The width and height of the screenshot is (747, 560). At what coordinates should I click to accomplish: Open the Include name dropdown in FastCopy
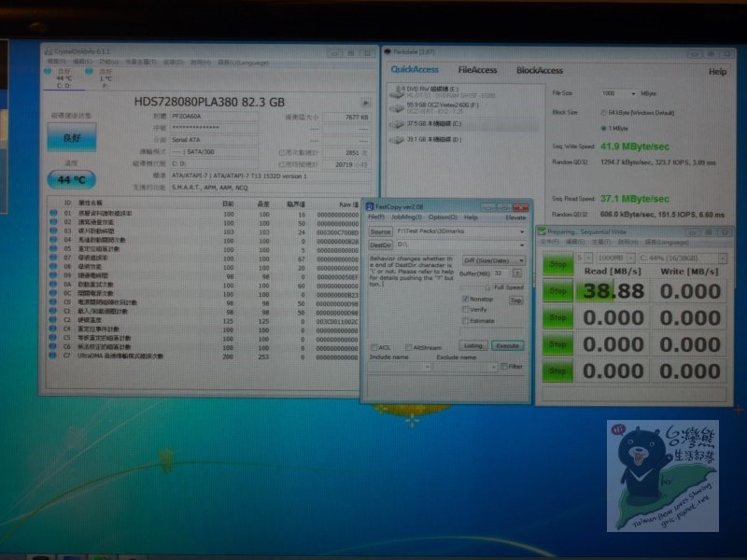click(x=427, y=367)
